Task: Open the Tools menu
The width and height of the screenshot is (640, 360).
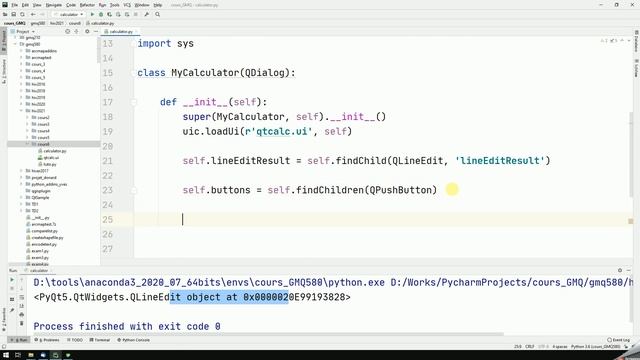Action: (x=115, y=5)
